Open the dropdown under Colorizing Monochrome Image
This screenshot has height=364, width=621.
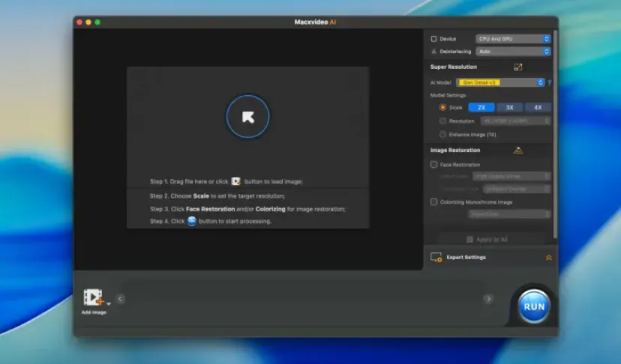[x=509, y=214]
